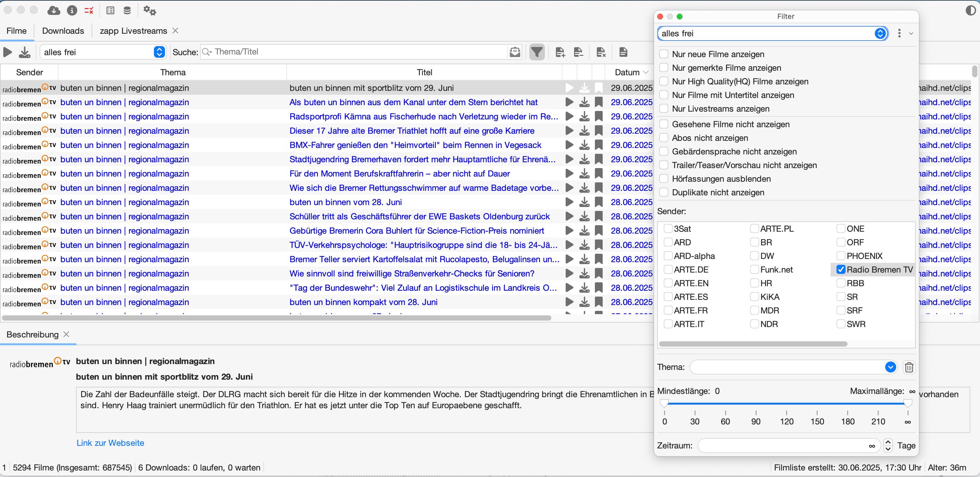This screenshot has height=477, width=980.
Task: Check 'Nur Filme mit Untertitel anzeigen'
Action: pos(663,95)
